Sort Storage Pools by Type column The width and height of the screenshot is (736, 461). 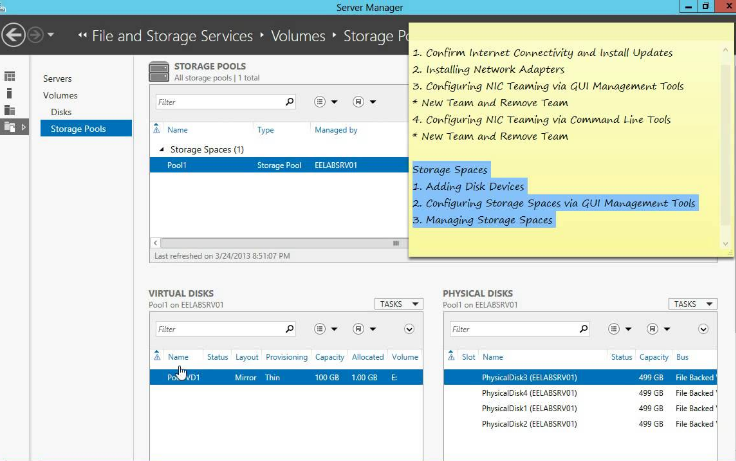[266, 130]
